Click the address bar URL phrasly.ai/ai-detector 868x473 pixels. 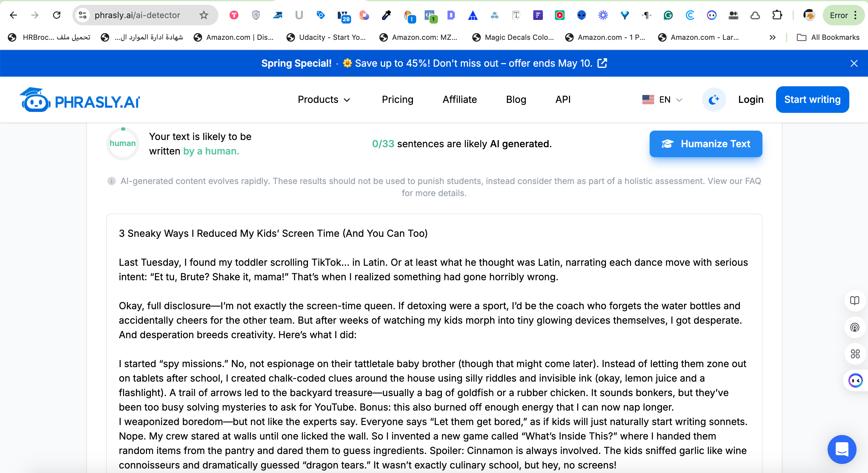[137, 15]
